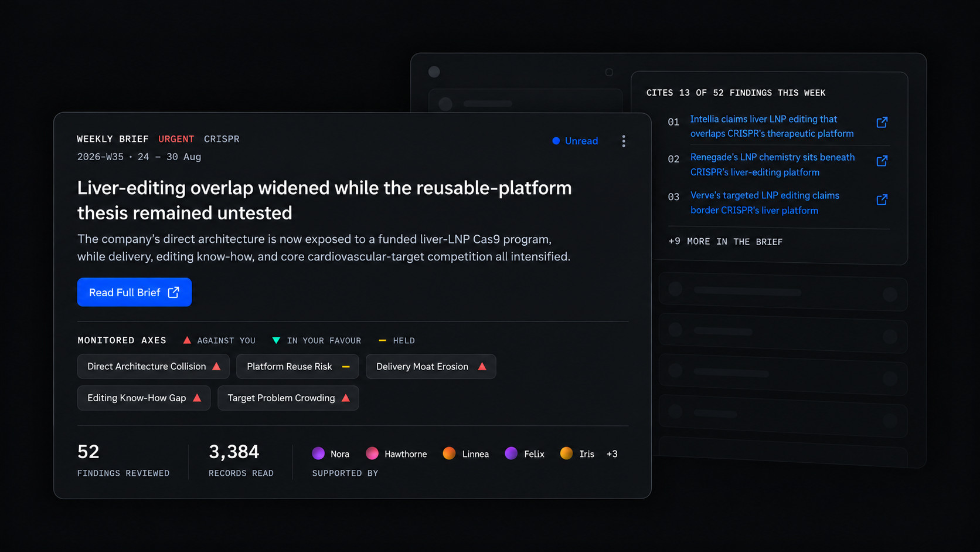The height and width of the screenshot is (552, 980).
Task: Click Nora's purple avatar
Action: tap(318, 453)
